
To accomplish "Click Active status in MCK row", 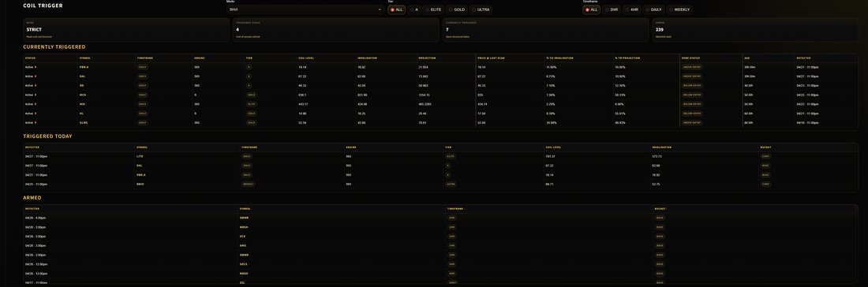I will tap(31, 95).
